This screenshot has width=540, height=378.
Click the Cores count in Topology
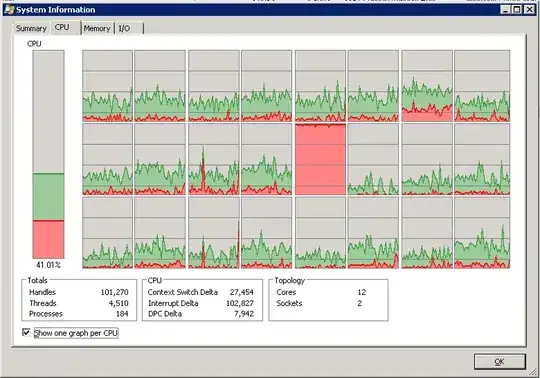click(x=362, y=292)
